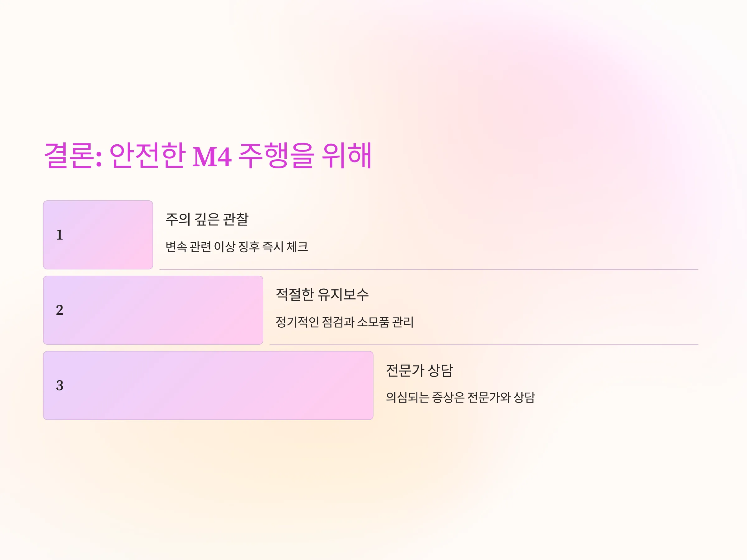Viewport: 747px width, 560px height.
Task: Click the text '정기적인 점검과 소모품 관리'
Action: 345,322
